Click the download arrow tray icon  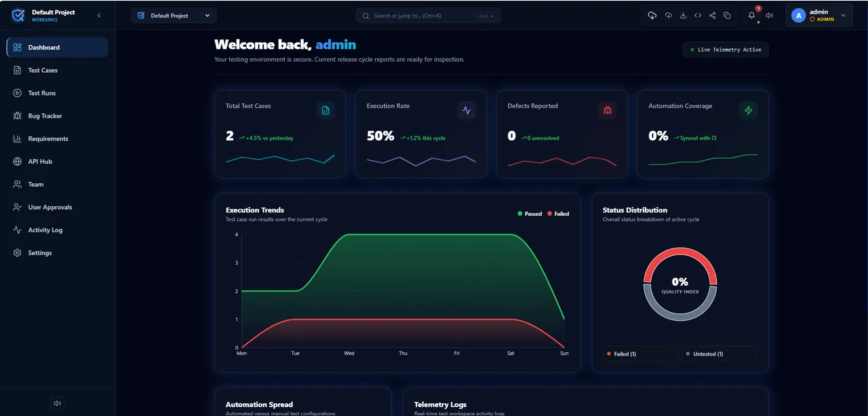[x=683, y=16]
